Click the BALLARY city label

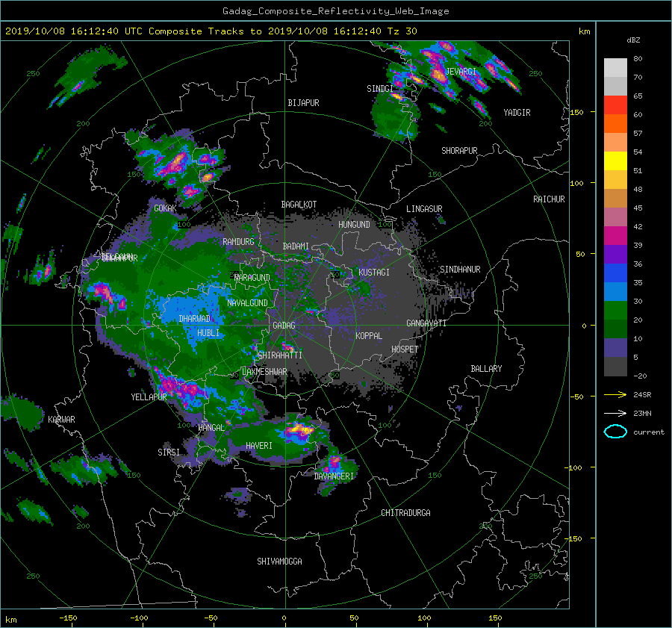[x=486, y=369]
